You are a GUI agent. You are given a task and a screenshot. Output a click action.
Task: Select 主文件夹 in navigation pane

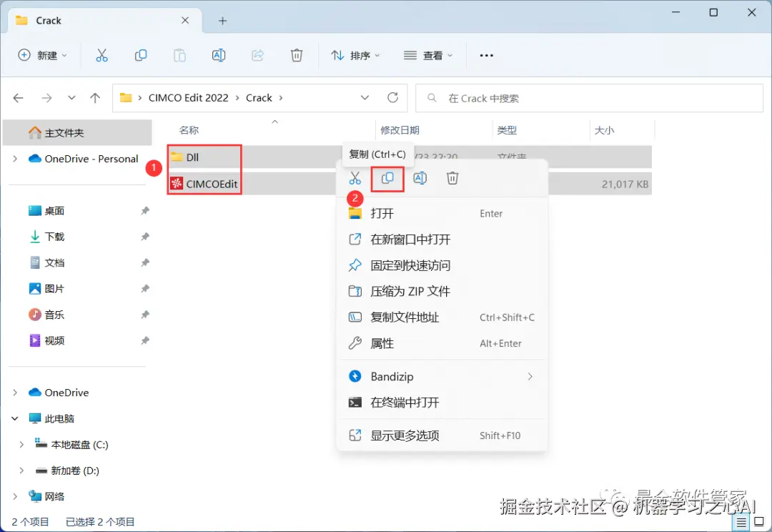tap(77, 132)
